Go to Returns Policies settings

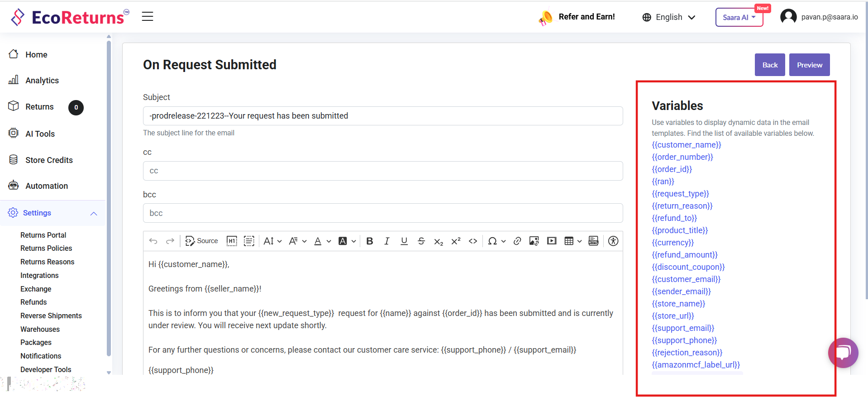pyautogui.click(x=46, y=249)
